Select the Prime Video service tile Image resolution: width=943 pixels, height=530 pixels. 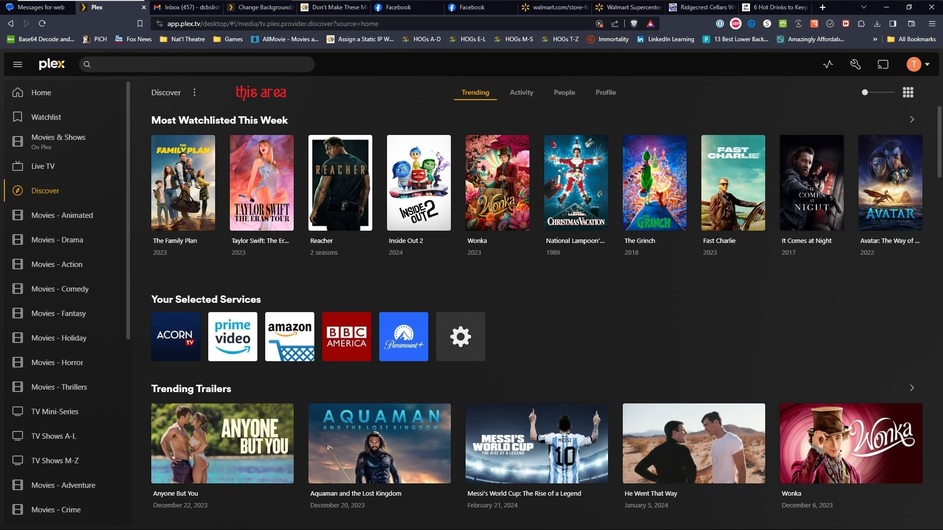tap(233, 336)
